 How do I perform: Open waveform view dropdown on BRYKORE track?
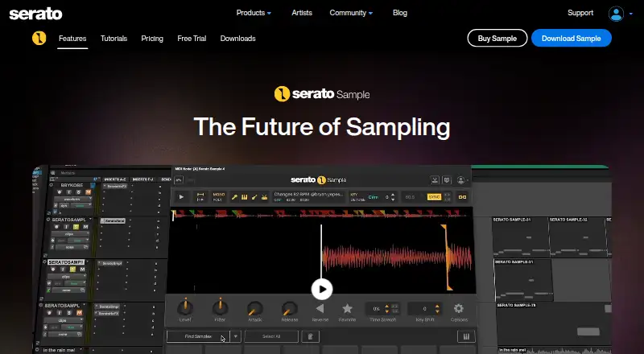[x=72, y=200]
